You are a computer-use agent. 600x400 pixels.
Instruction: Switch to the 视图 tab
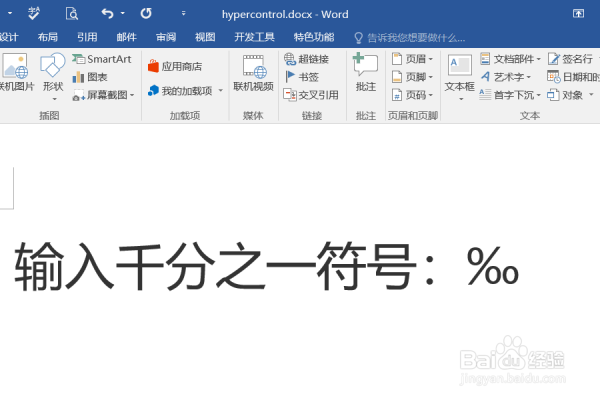[x=205, y=37]
